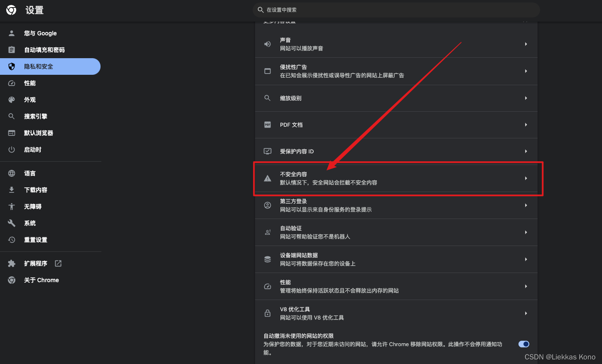Expand the 设备端网站数据 arrow

pyautogui.click(x=526, y=259)
